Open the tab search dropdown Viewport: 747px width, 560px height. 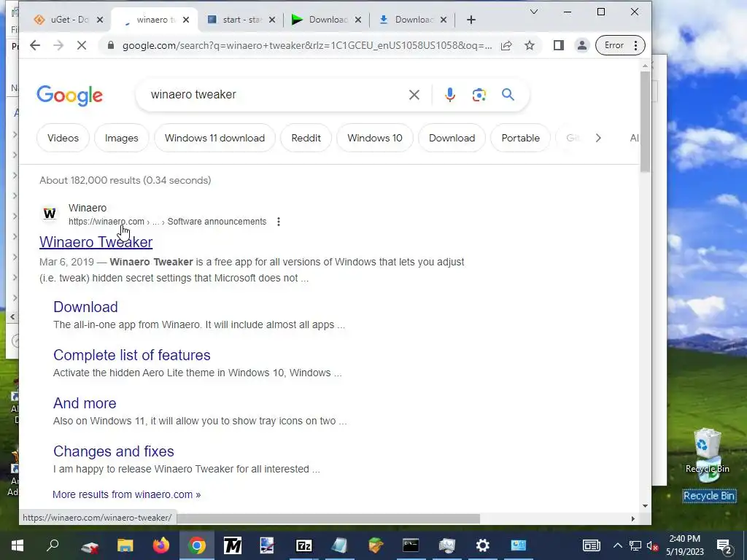pyautogui.click(x=534, y=12)
